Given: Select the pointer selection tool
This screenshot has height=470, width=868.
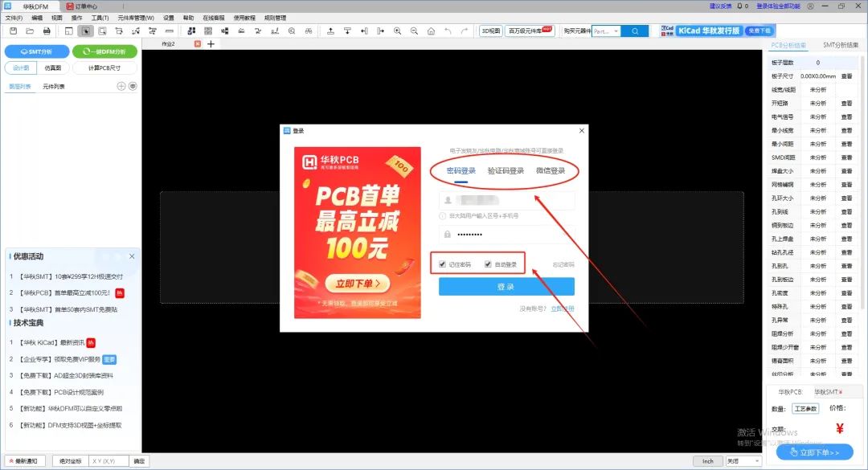Looking at the screenshot, I should coord(85,31).
